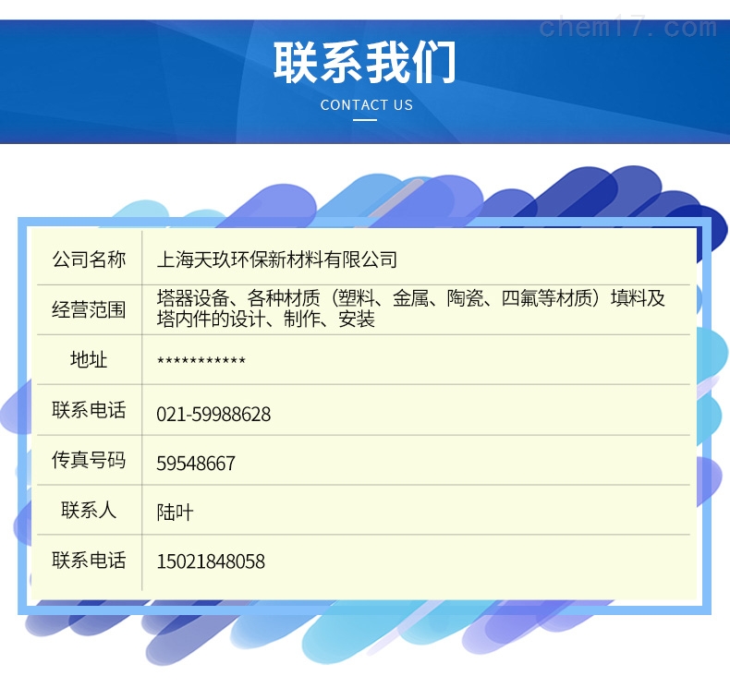The width and height of the screenshot is (730, 700).
Task: Click the 塔内件的设计、制作、安装 line
Action: [266, 320]
